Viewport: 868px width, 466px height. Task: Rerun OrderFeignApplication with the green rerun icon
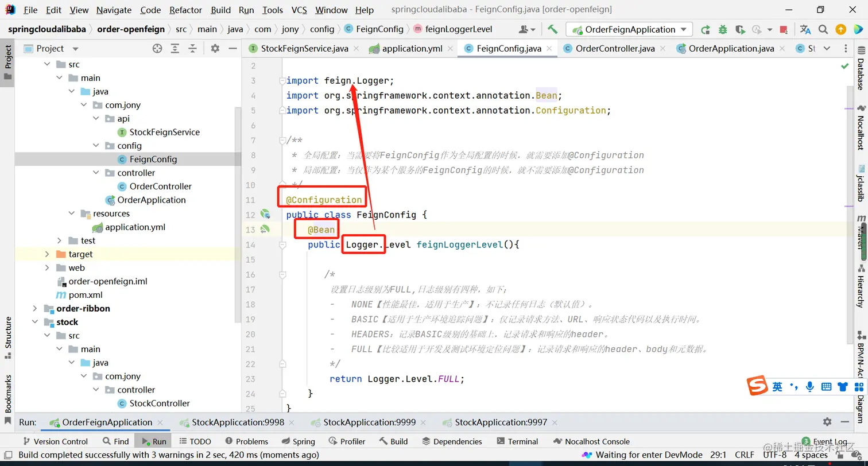(x=706, y=29)
